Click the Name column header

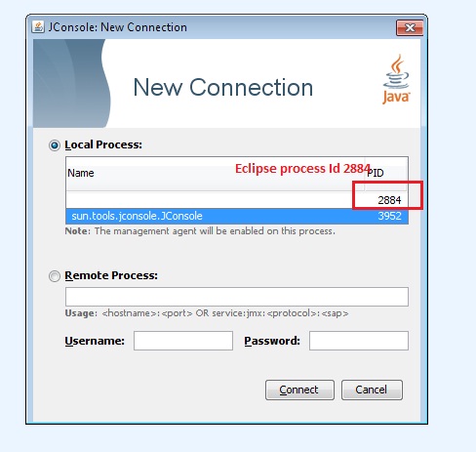(216, 174)
